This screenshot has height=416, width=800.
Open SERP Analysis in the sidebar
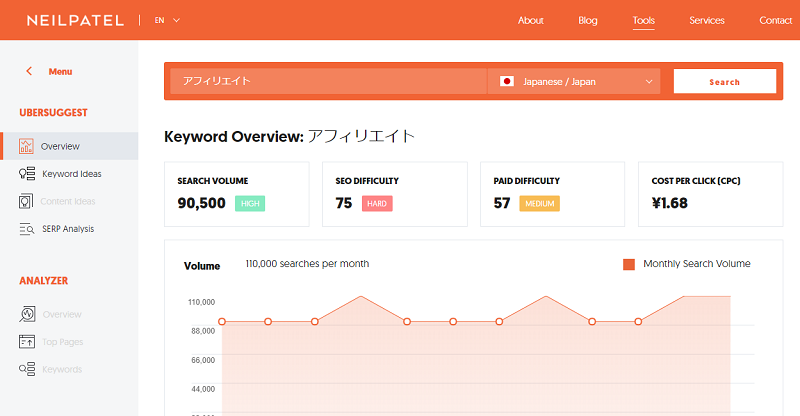pyautogui.click(x=69, y=229)
